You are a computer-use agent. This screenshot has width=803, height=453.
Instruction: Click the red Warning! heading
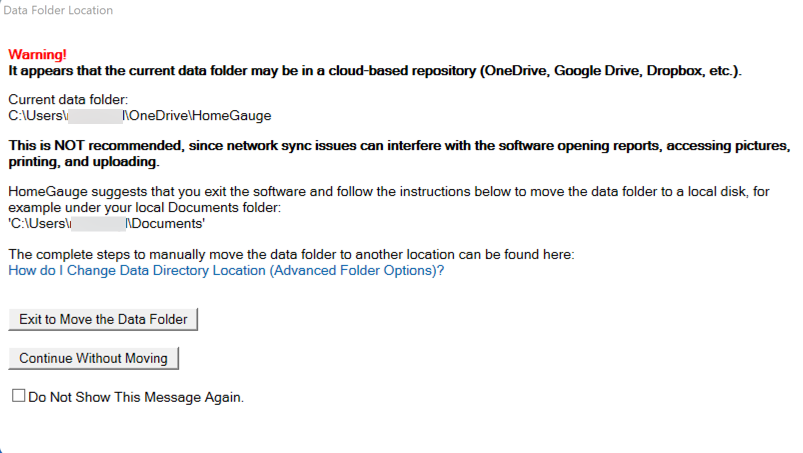coord(37,55)
